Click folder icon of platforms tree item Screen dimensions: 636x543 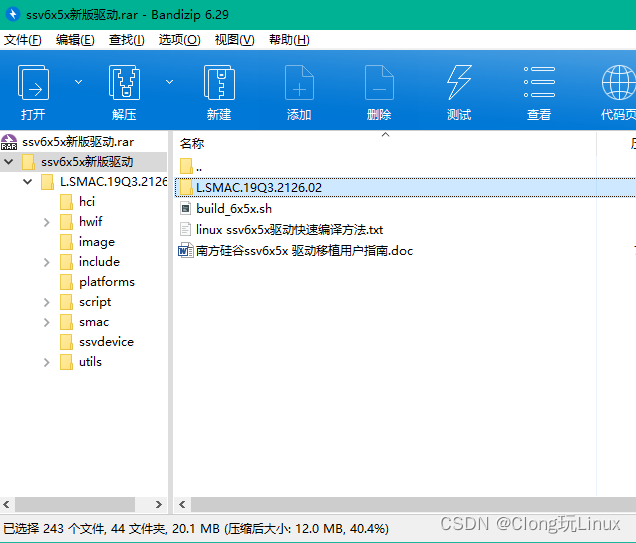tap(66, 282)
